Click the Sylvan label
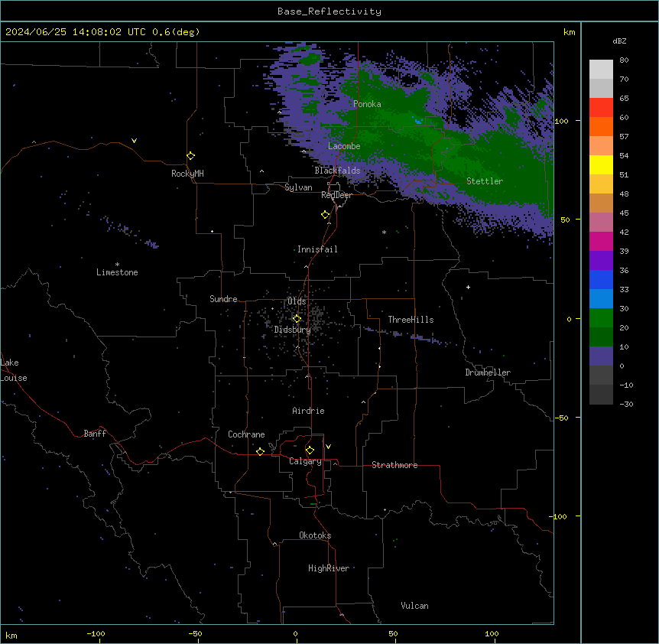The width and height of the screenshot is (659, 644). click(x=298, y=187)
